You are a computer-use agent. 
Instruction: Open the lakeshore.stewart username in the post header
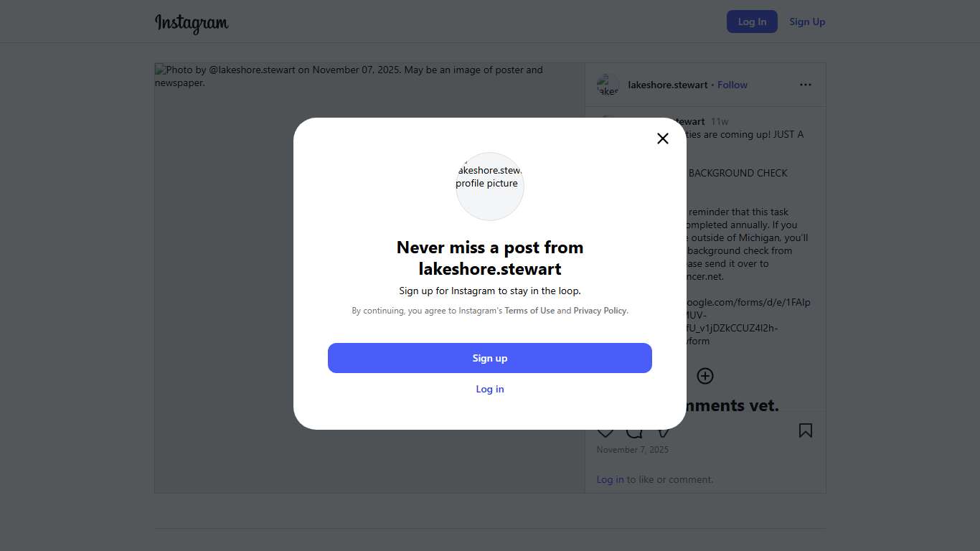point(668,85)
